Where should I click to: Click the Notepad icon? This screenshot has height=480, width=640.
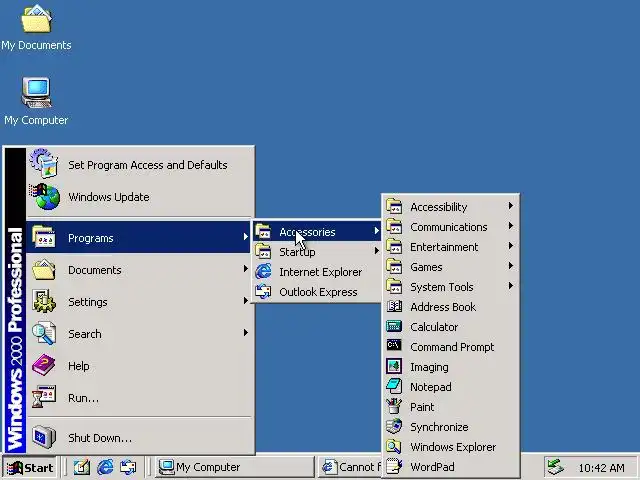[394, 386]
